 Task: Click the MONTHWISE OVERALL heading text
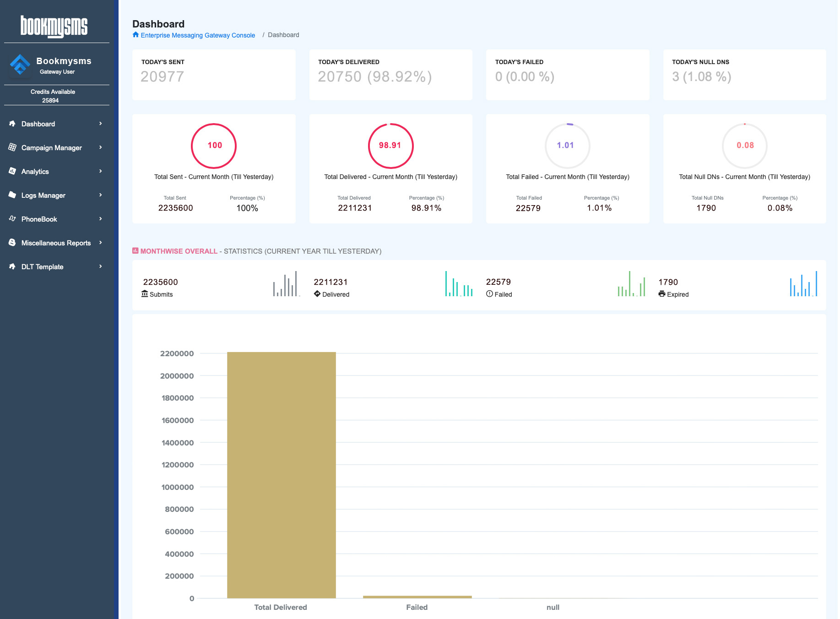click(x=179, y=251)
